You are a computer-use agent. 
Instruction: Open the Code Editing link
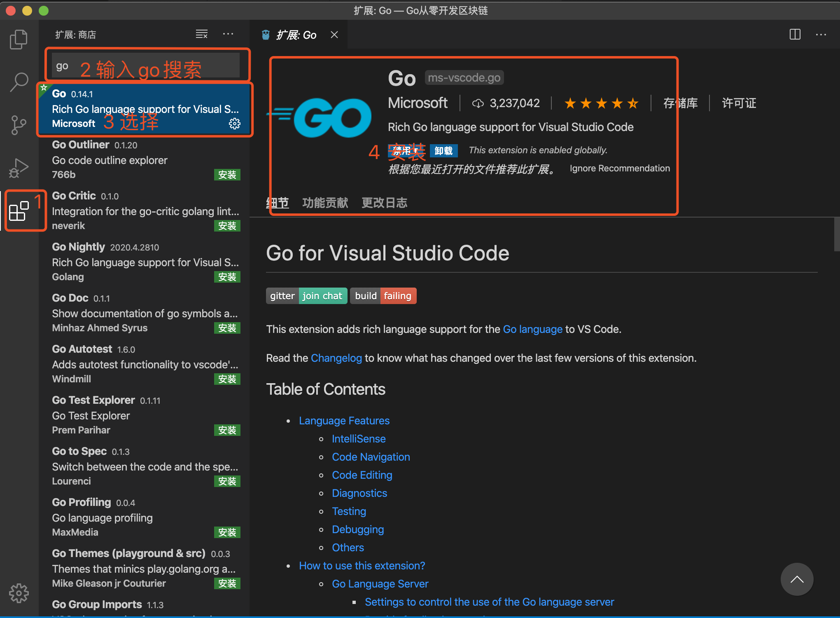(362, 475)
